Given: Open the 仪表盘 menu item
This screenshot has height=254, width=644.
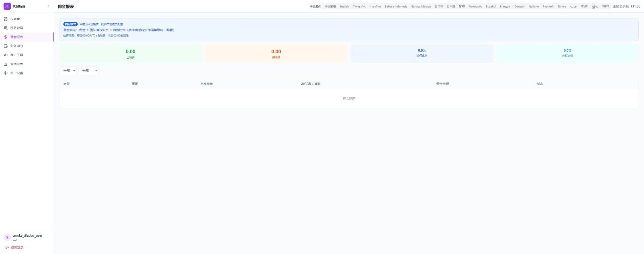Looking at the screenshot, I should [27, 19].
